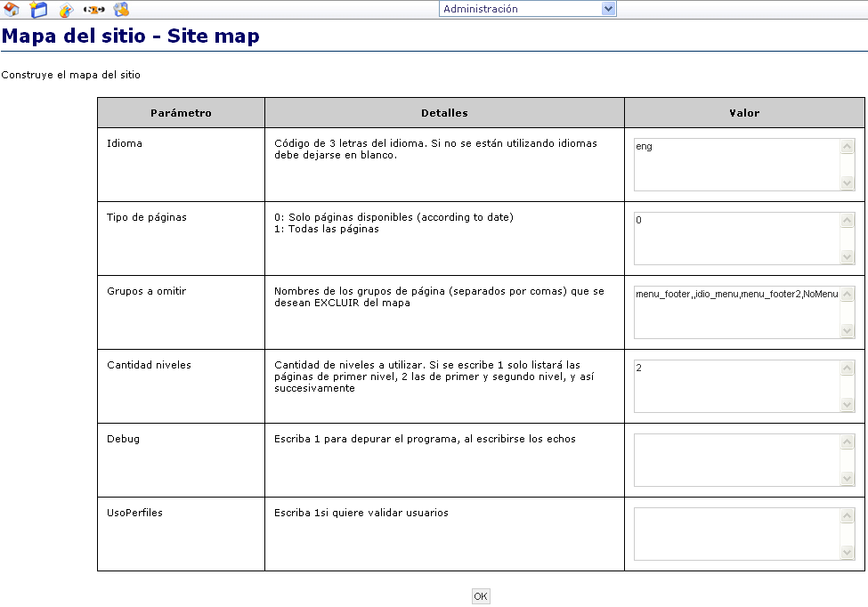Click scroll down arrow in Tipo de páginas field
This screenshot has height=607, width=868.
click(x=847, y=256)
